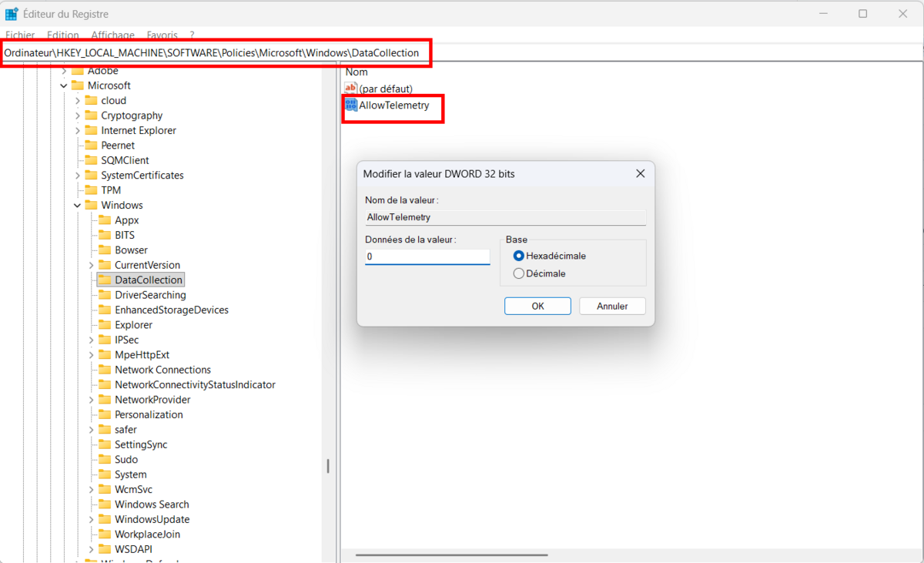Open the Favoris menu

point(162,35)
